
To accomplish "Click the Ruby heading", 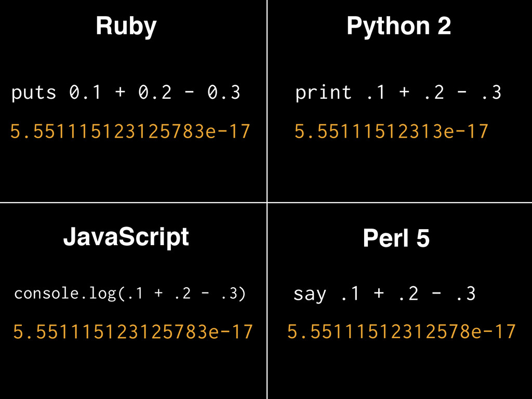I will click(x=126, y=26).
